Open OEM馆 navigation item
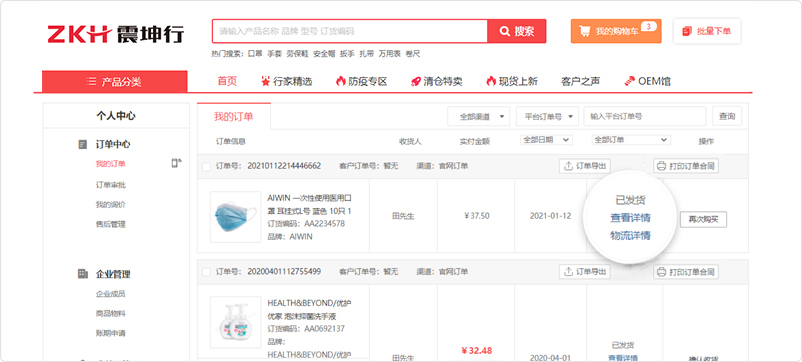Screen dimensions: 802x362 pos(648,81)
